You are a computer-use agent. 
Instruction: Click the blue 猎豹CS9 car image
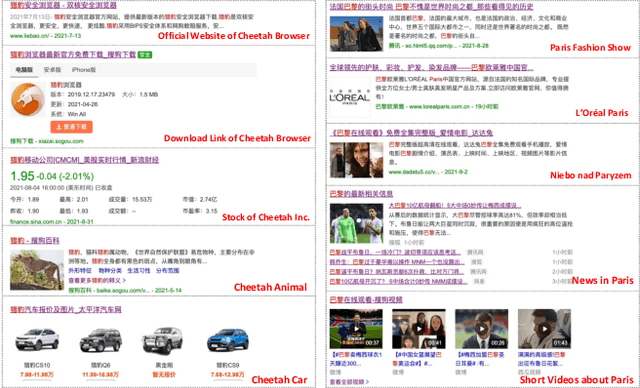coord(228,340)
